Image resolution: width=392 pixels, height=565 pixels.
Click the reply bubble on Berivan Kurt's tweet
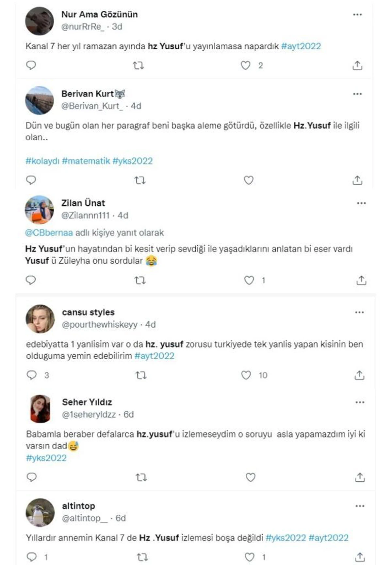pyautogui.click(x=31, y=179)
